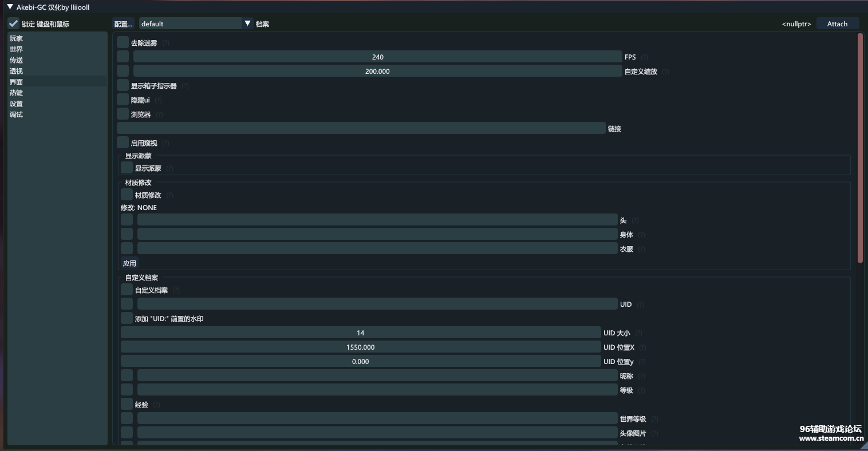Click the default profile combo box

coord(190,23)
